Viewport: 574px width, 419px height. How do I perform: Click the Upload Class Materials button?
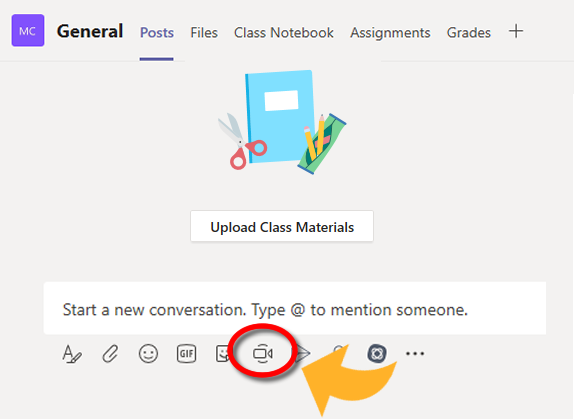282,226
